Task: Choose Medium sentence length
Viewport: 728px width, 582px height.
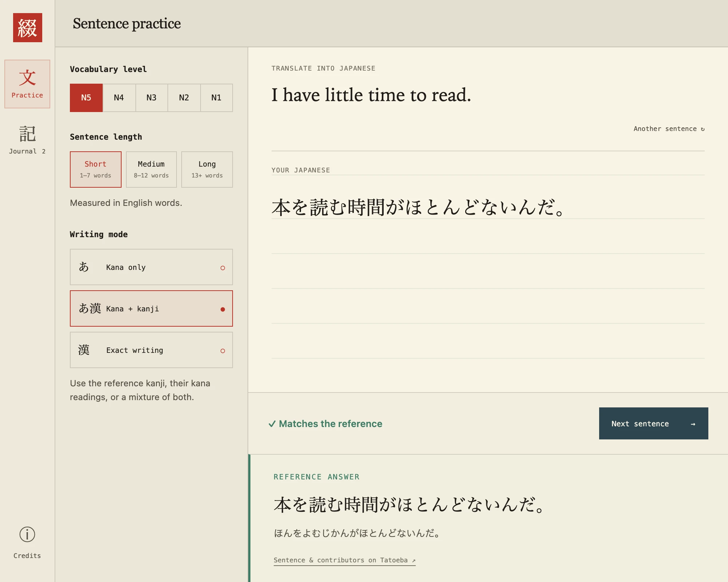Action: point(151,170)
